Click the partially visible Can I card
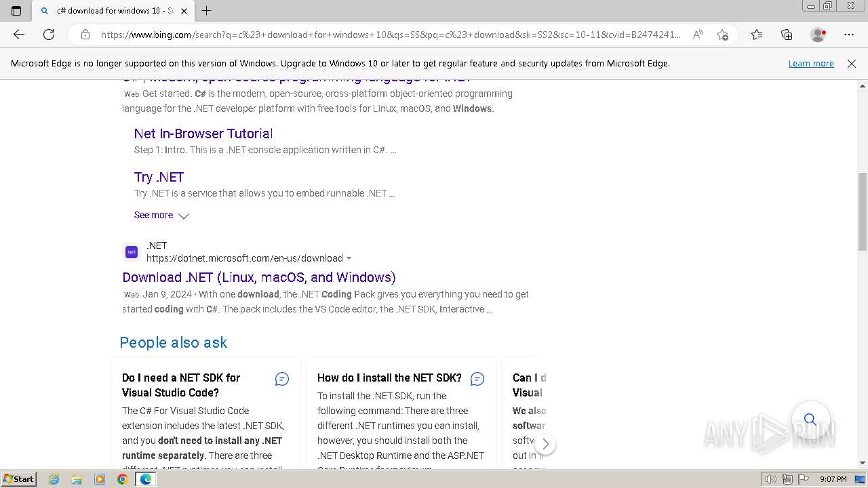Viewport: 868px width, 488px height. point(526,413)
